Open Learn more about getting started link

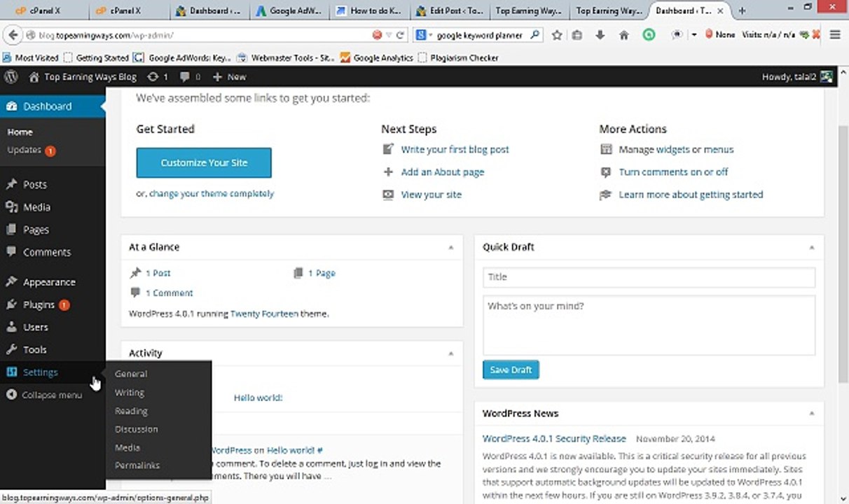click(691, 195)
